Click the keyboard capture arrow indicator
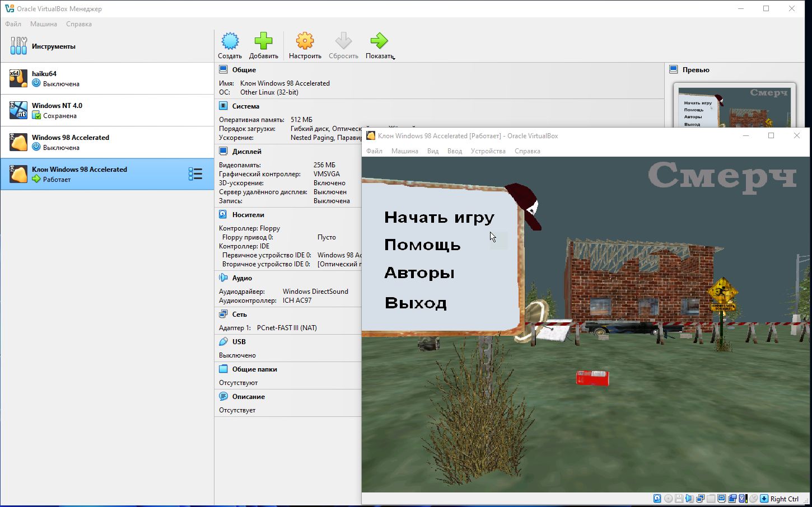The width and height of the screenshot is (812, 507). point(764,499)
